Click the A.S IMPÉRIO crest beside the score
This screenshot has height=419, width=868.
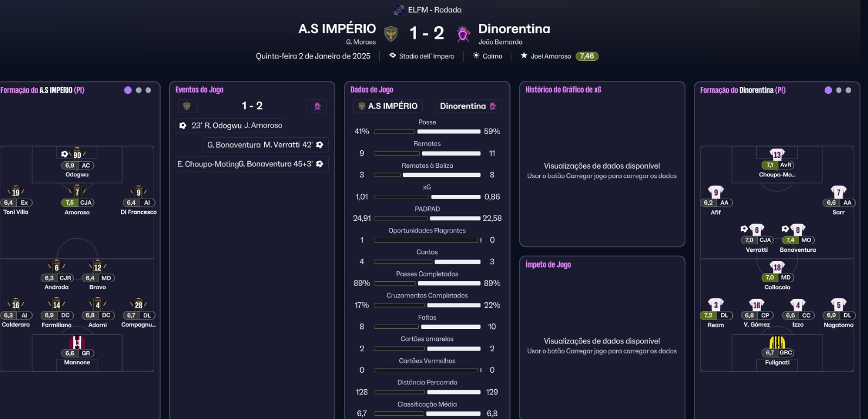pyautogui.click(x=391, y=34)
